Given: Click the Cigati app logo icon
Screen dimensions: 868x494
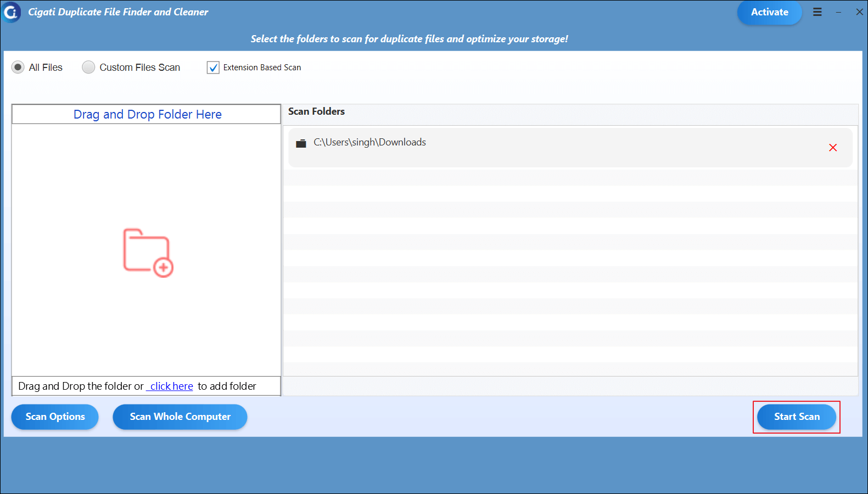Looking at the screenshot, I should pyautogui.click(x=12, y=12).
